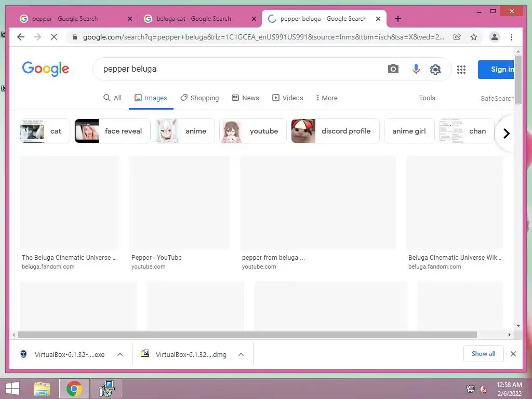Go back to previous page

tap(21, 37)
